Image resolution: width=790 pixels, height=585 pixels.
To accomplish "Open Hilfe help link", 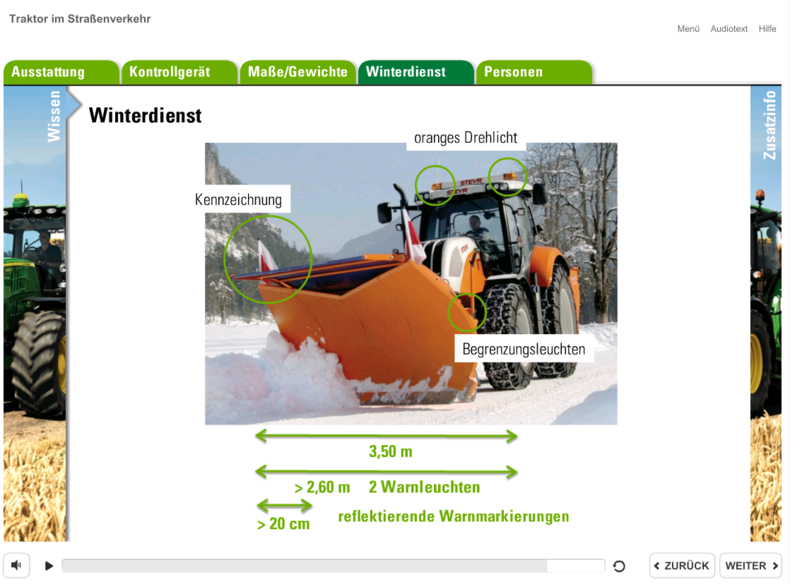I will (767, 29).
